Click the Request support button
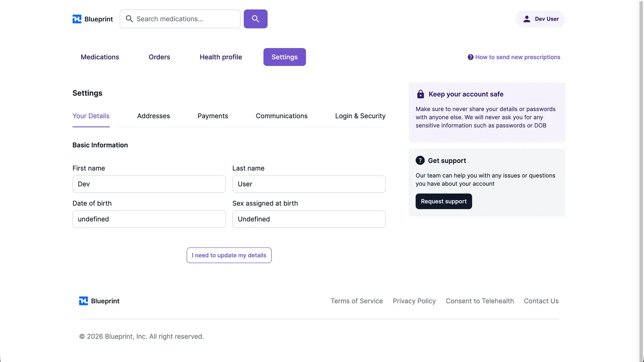 [444, 202]
